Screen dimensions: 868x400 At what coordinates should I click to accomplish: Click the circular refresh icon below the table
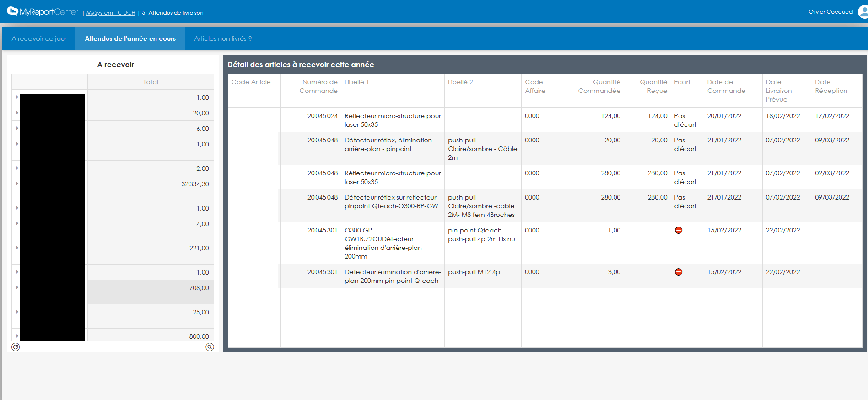pyautogui.click(x=16, y=347)
